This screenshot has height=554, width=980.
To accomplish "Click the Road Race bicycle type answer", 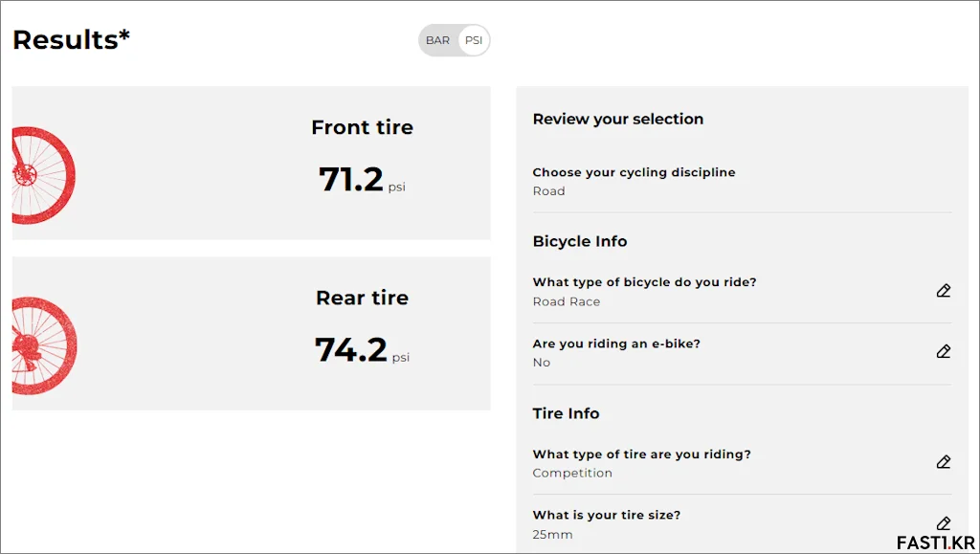I will click(x=567, y=301).
